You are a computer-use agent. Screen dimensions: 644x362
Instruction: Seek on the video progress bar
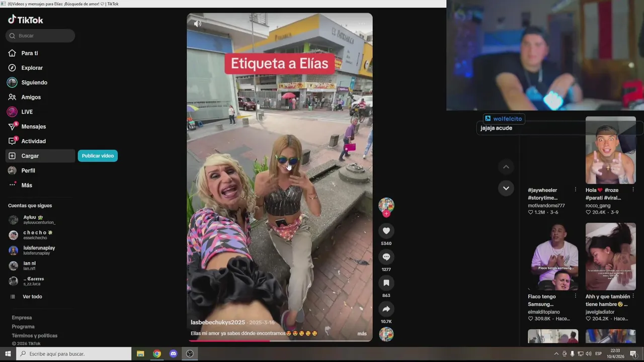pos(280,340)
